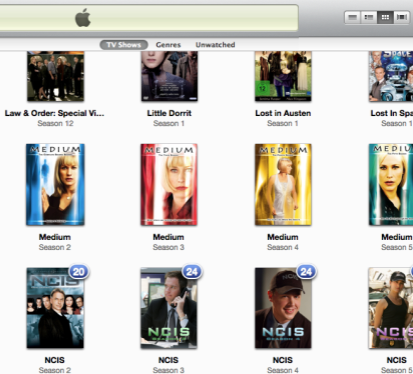Viewport: 413px width, 374px height.
Task: Open Medium Season 3 cover
Action: [x=169, y=184]
